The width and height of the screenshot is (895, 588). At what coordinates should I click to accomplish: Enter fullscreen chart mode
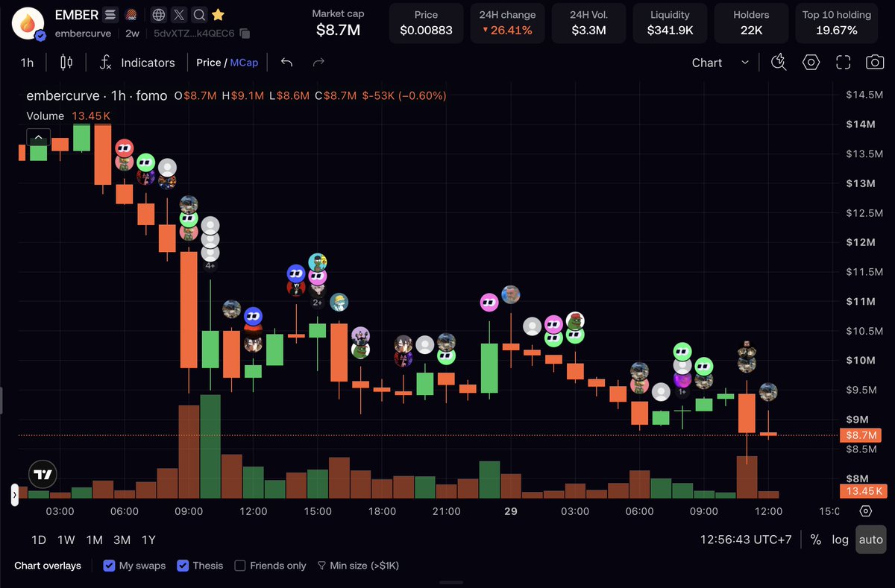point(844,63)
